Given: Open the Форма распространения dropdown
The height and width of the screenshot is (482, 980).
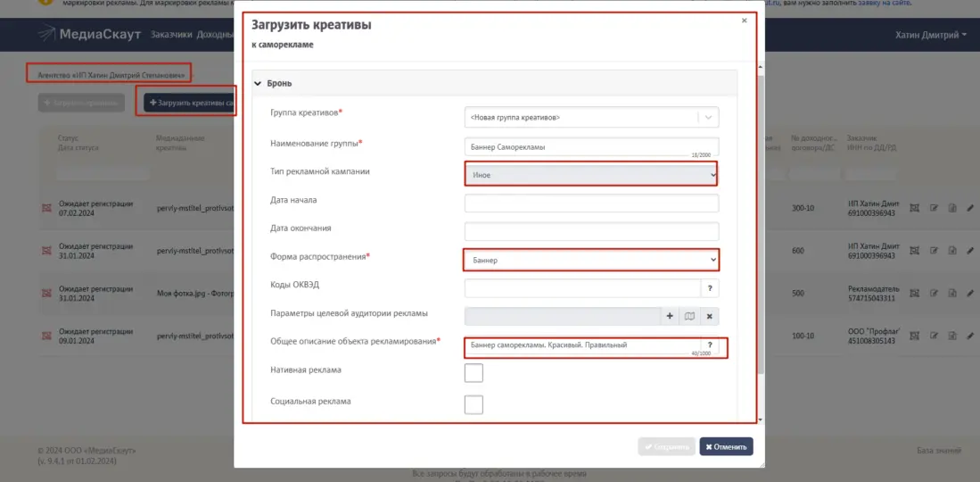Looking at the screenshot, I should [x=591, y=260].
